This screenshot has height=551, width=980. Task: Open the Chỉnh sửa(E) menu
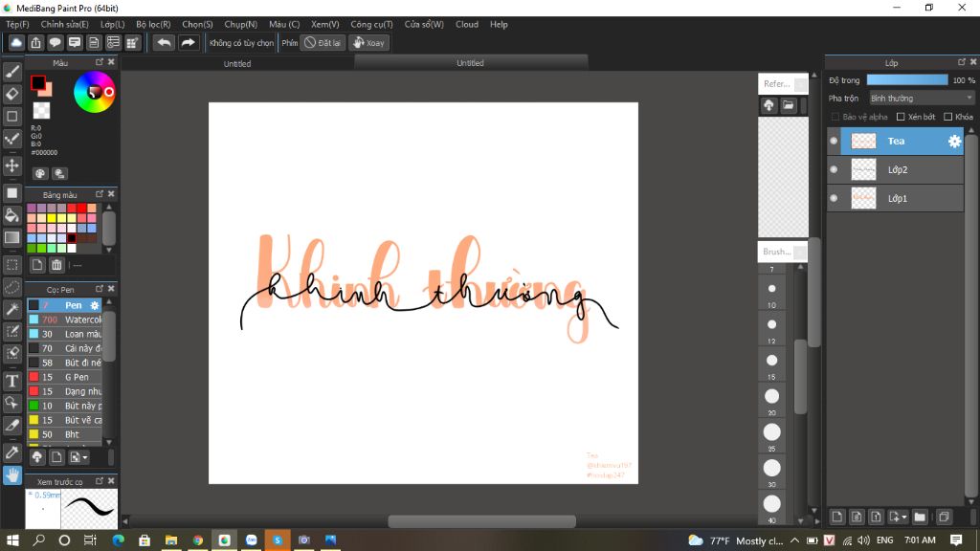click(x=64, y=24)
